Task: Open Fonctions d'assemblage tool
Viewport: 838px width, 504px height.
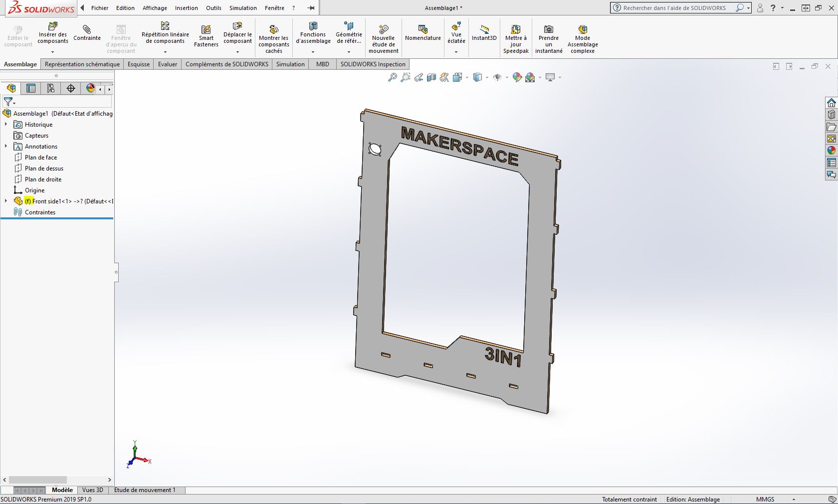Action: point(313,33)
